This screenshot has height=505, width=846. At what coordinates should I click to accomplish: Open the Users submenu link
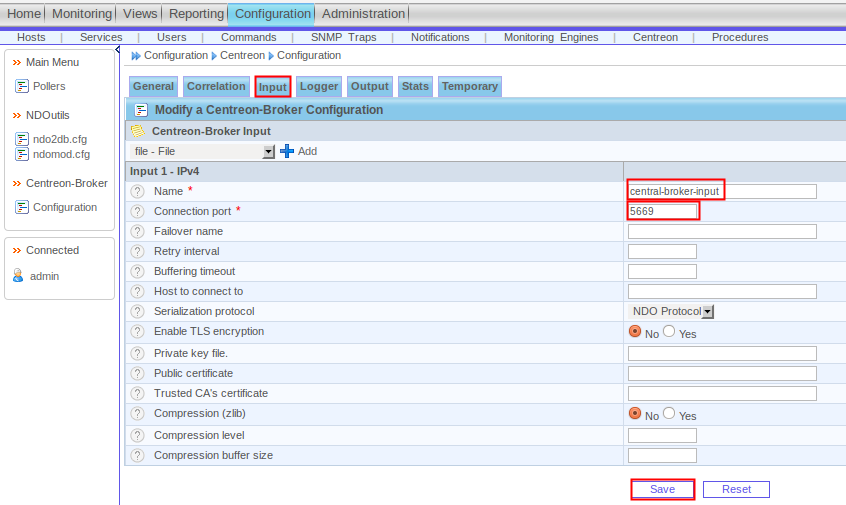pos(172,37)
